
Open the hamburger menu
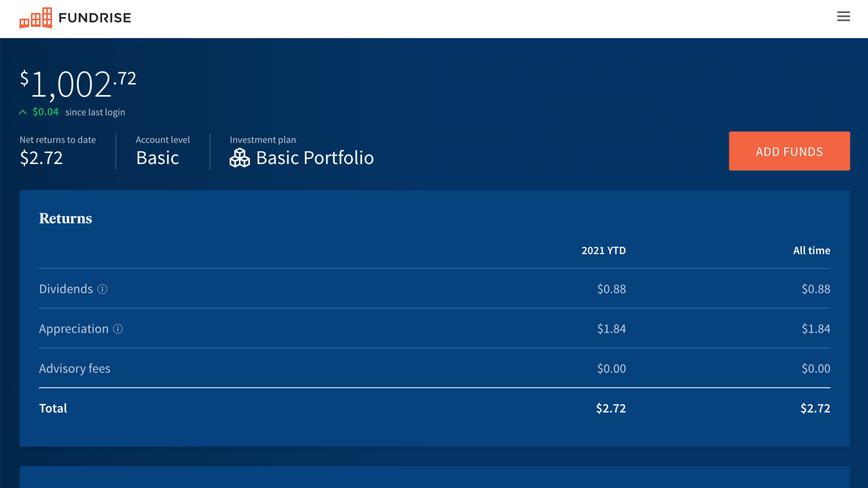(x=843, y=16)
